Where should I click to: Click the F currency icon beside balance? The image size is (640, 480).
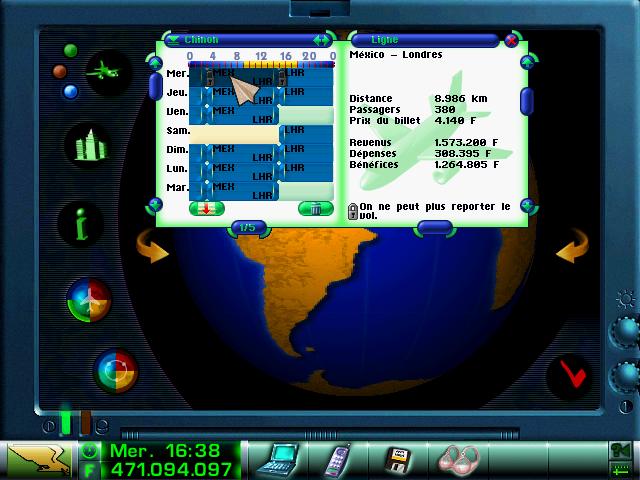click(x=89, y=470)
